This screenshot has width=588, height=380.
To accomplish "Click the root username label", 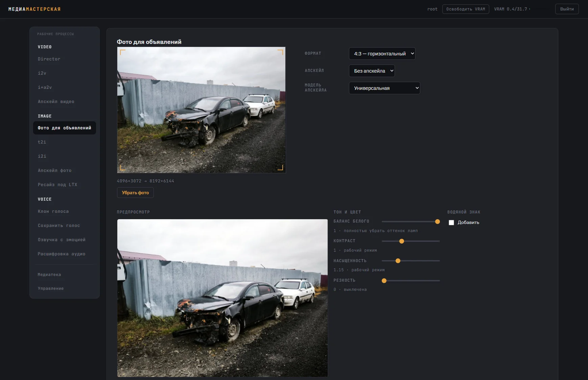I will (x=432, y=9).
